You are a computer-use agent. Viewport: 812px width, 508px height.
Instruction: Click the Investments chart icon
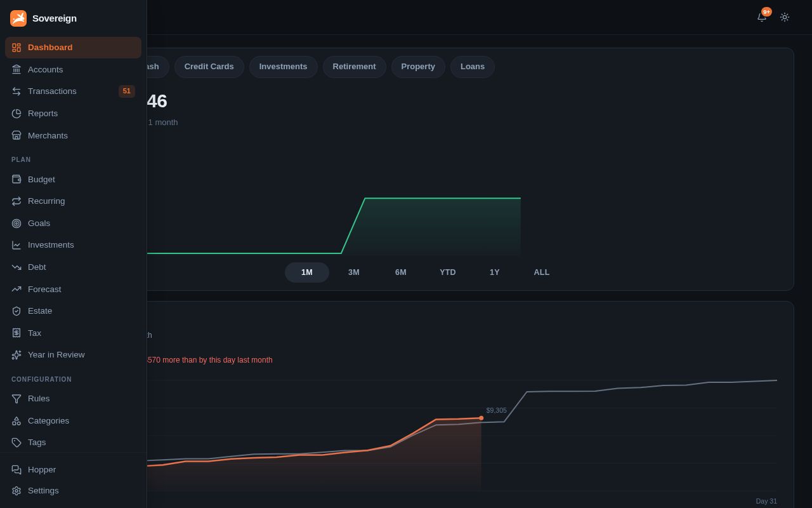point(16,245)
